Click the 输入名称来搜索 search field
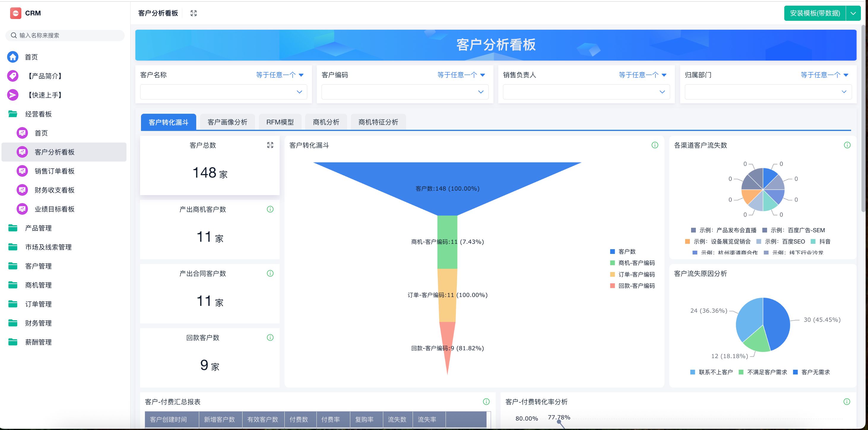This screenshot has height=430, width=868. 65,35
